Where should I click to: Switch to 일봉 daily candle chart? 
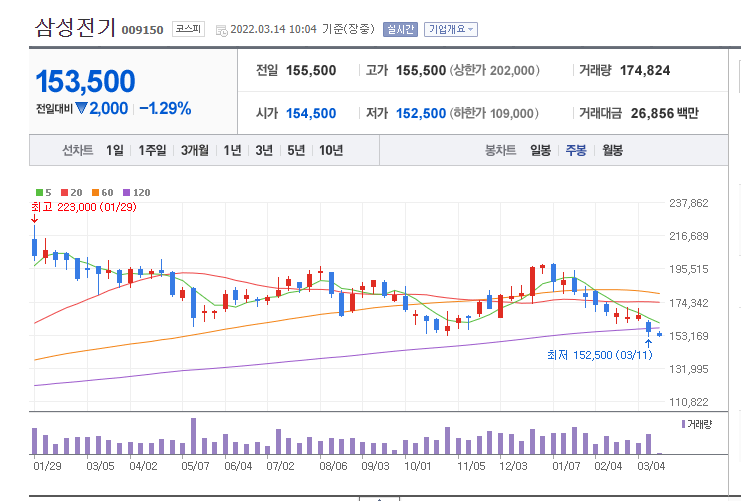[540, 150]
